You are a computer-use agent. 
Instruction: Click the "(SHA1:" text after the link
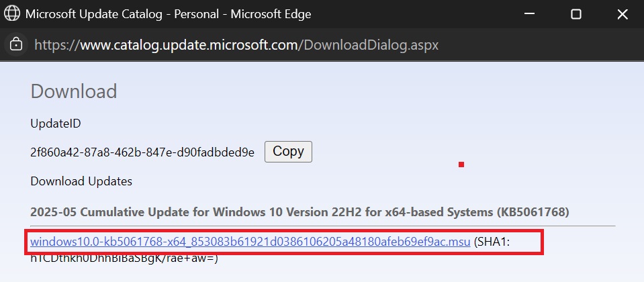492,241
